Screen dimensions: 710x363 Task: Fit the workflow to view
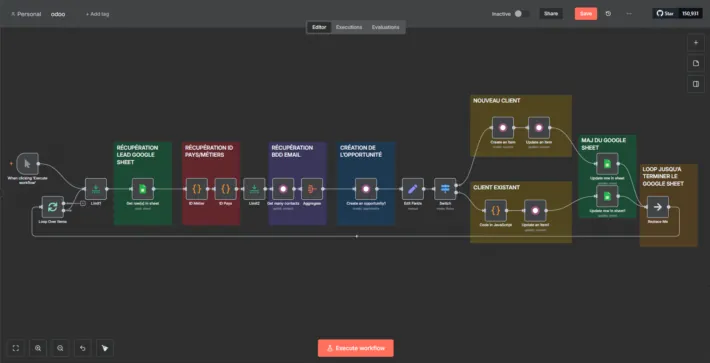point(16,348)
